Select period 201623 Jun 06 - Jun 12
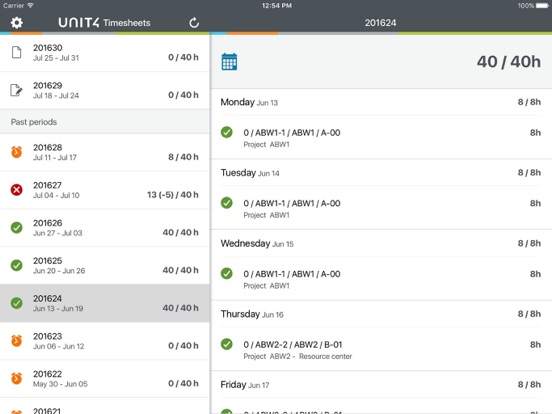 [105, 341]
